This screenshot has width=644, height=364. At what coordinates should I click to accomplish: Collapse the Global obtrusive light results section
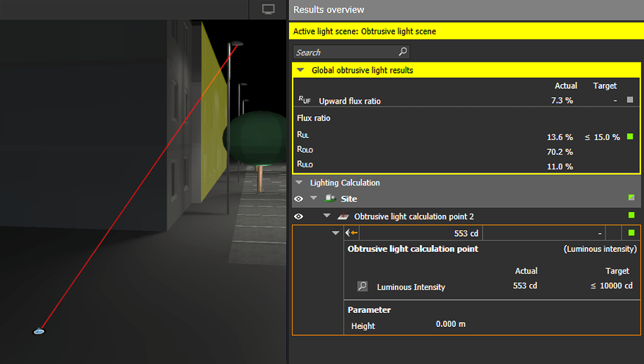tap(300, 70)
